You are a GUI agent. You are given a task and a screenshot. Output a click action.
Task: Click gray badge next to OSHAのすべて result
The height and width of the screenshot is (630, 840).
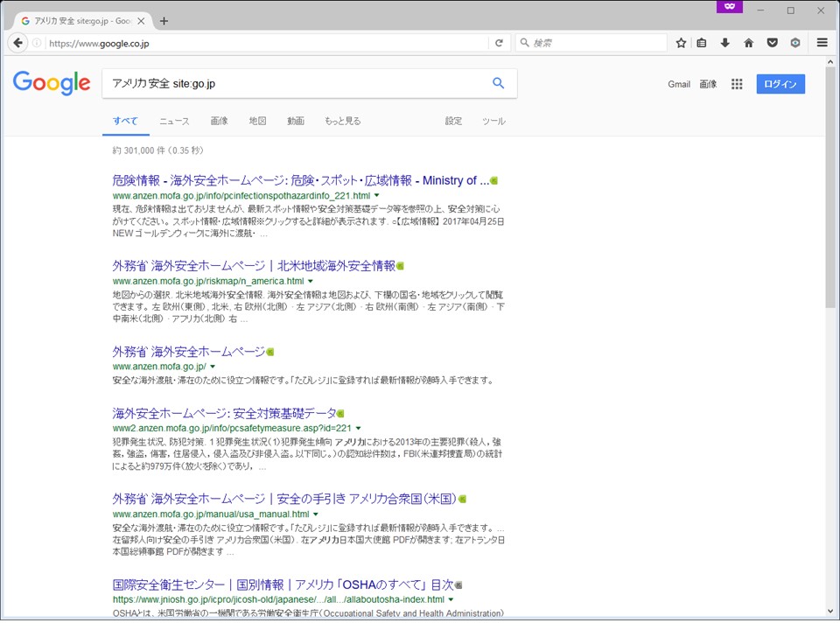click(x=458, y=585)
